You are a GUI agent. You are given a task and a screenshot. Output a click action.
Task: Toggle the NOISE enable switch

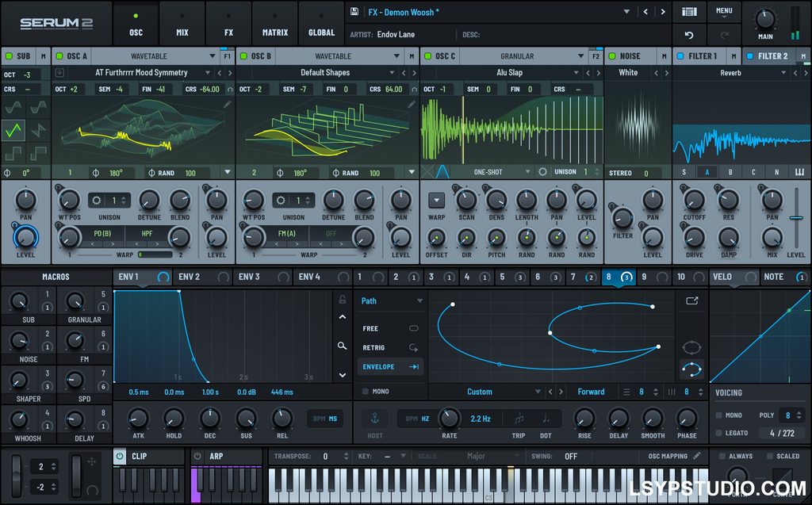tap(612, 56)
